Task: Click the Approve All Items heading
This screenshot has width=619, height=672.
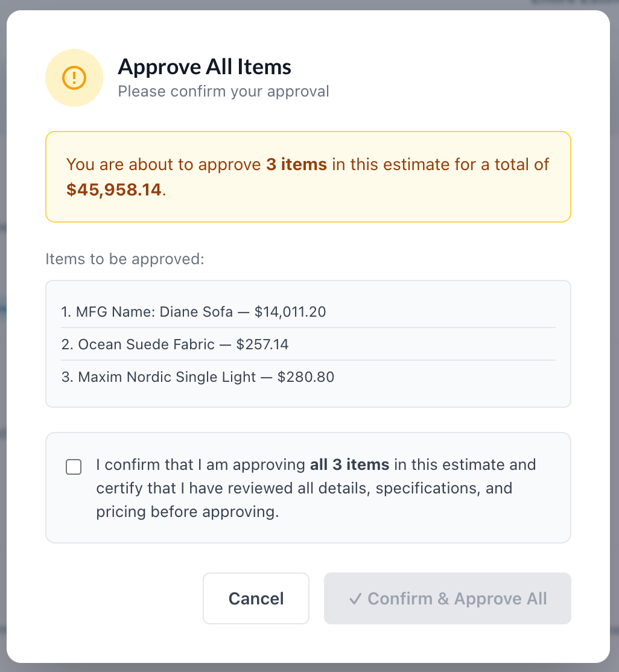Action: click(205, 67)
